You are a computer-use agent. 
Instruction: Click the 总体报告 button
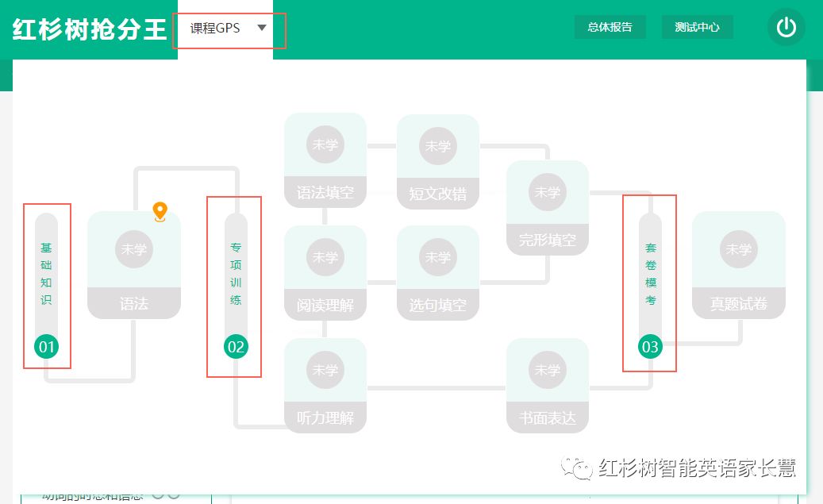click(x=610, y=27)
